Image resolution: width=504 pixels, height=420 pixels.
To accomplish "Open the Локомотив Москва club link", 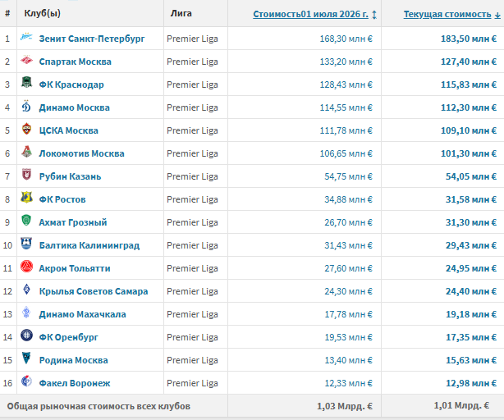I will pyautogui.click(x=81, y=153).
